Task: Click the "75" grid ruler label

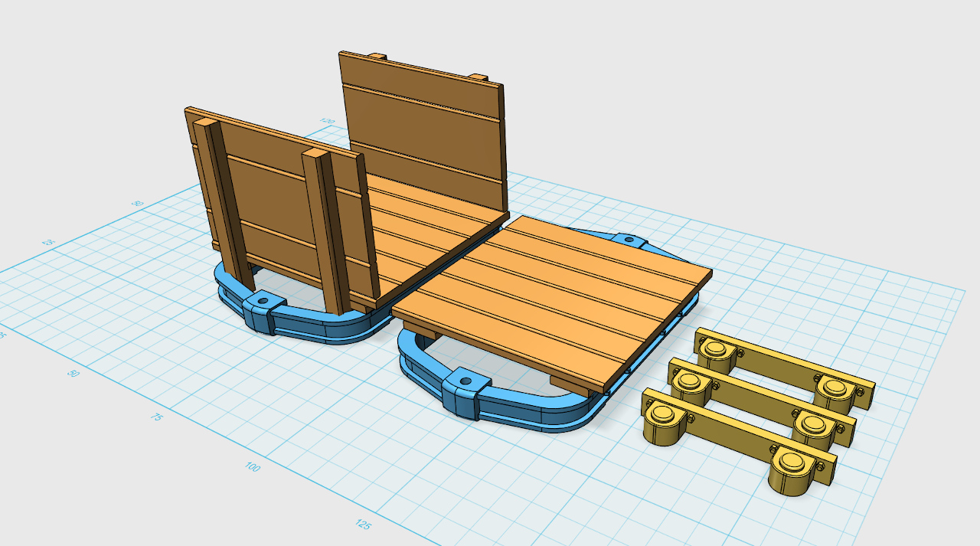Action: [155, 417]
